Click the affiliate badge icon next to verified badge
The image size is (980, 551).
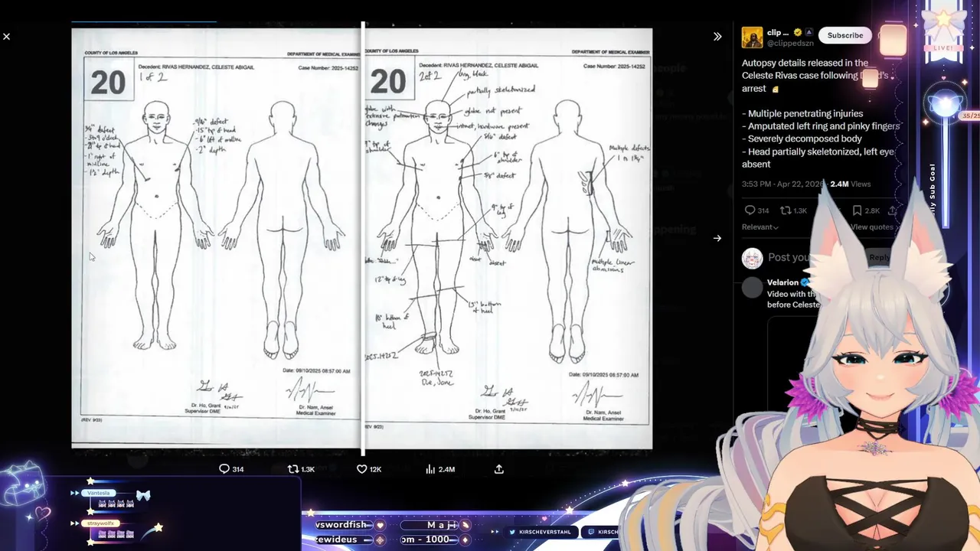pyautogui.click(x=808, y=33)
